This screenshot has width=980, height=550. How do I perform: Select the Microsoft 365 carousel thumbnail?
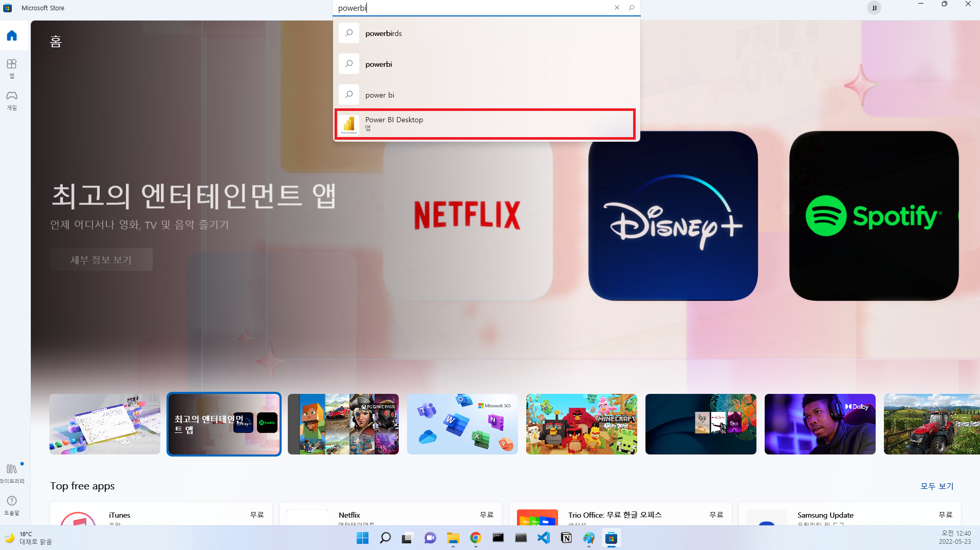(x=463, y=424)
